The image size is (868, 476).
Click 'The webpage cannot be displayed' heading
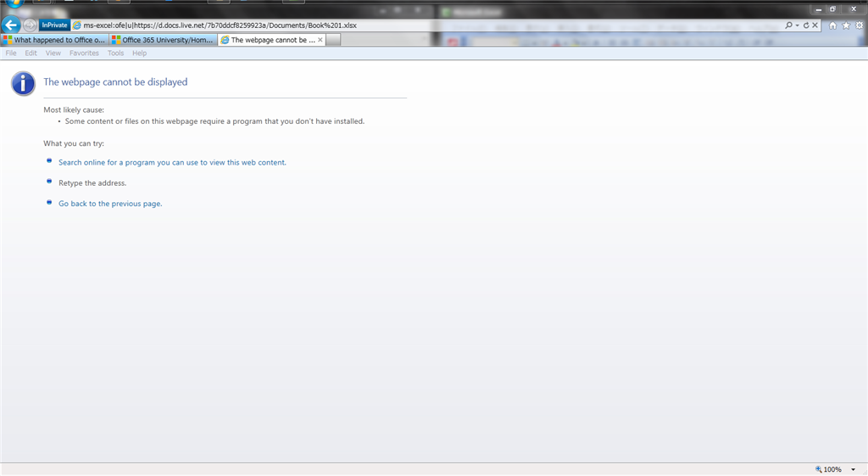point(115,82)
